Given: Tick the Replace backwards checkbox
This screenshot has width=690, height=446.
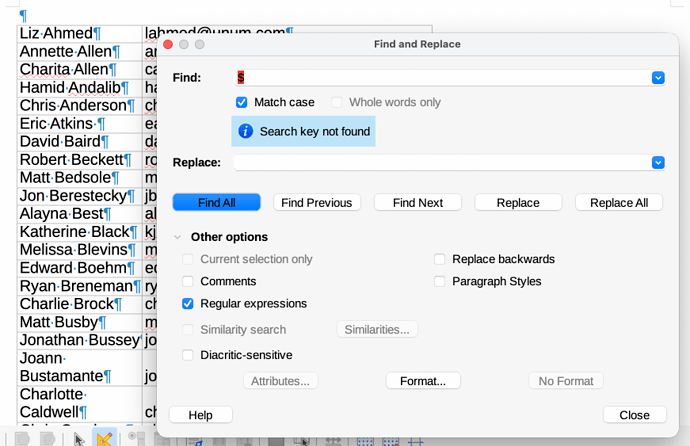Looking at the screenshot, I should pos(440,259).
